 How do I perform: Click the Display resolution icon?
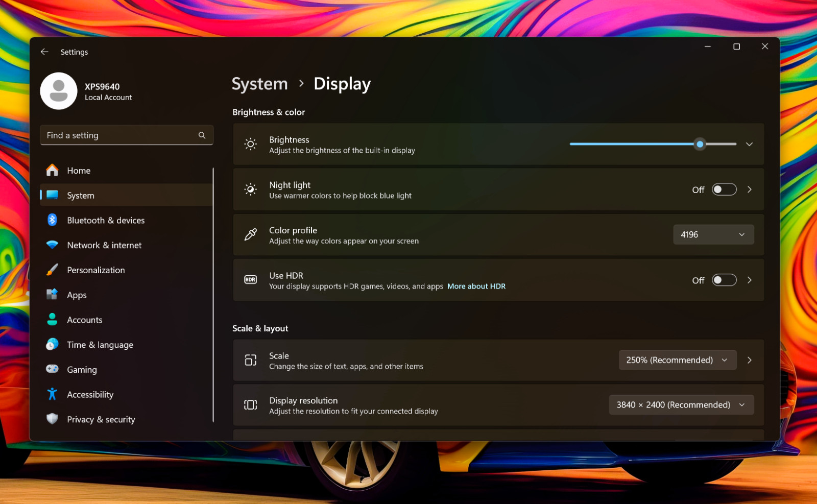tap(250, 405)
